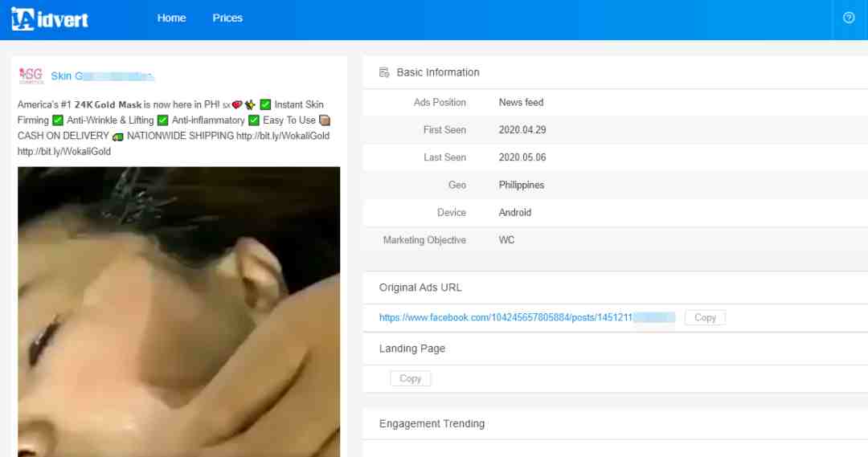The width and height of the screenshot is (868, 457).
Task: Click the Original Ads URL section title
Action: [x=420, y=288]
